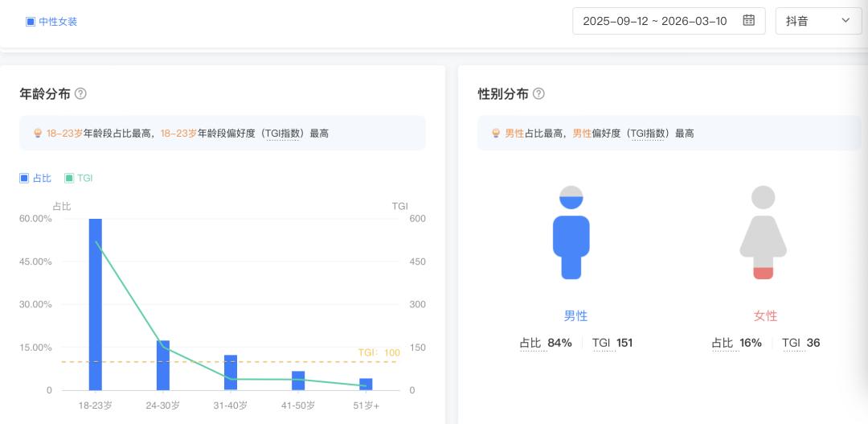Toggle the 占比 legend series
Image resolution: width=868 pixels, height=424 pixels.
pyautogui.click(x=35, y=178)
